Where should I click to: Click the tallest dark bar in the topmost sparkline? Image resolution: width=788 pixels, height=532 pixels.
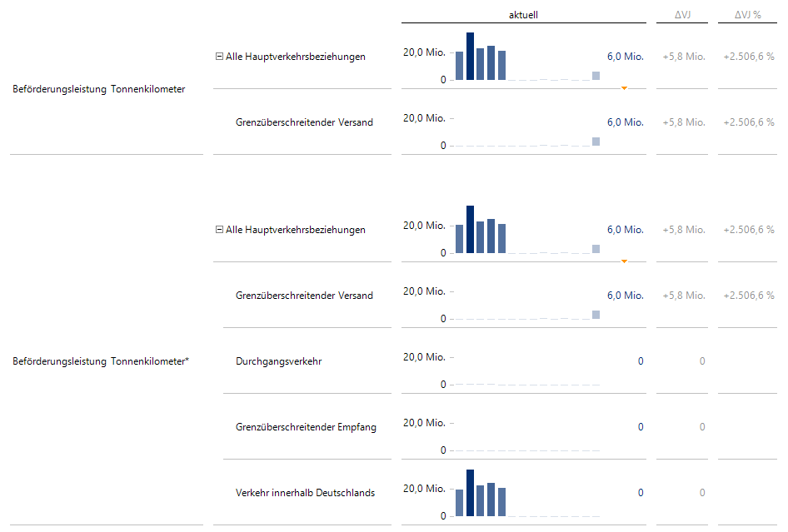470,56
